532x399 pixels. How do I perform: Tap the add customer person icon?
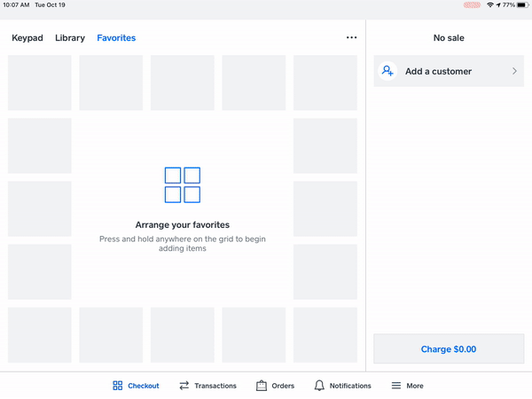coord(387,71)
